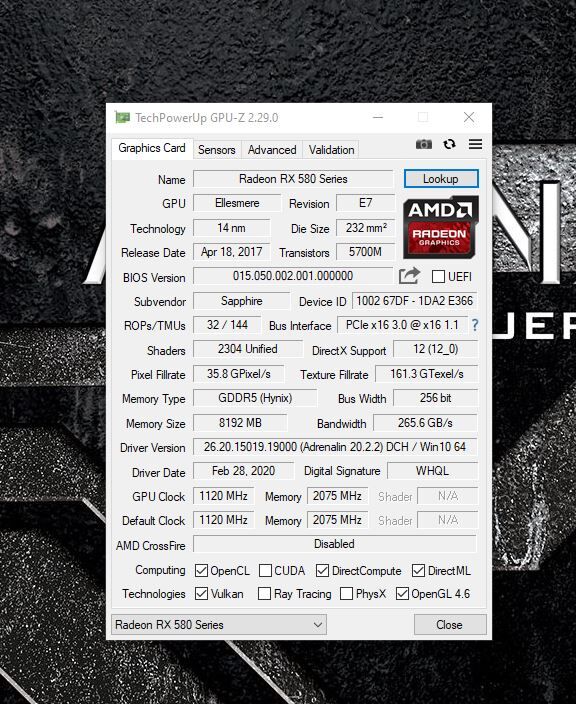The image size is (576, 704).
Task: Minimize the GPU-Z window
Action: [x=378, y=117]
